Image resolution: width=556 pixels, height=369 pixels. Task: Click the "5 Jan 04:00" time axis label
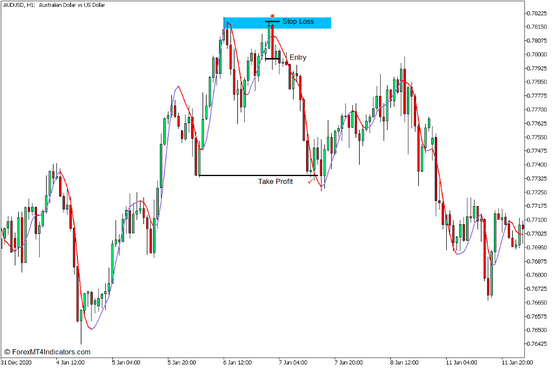click(x=126, y=363)
